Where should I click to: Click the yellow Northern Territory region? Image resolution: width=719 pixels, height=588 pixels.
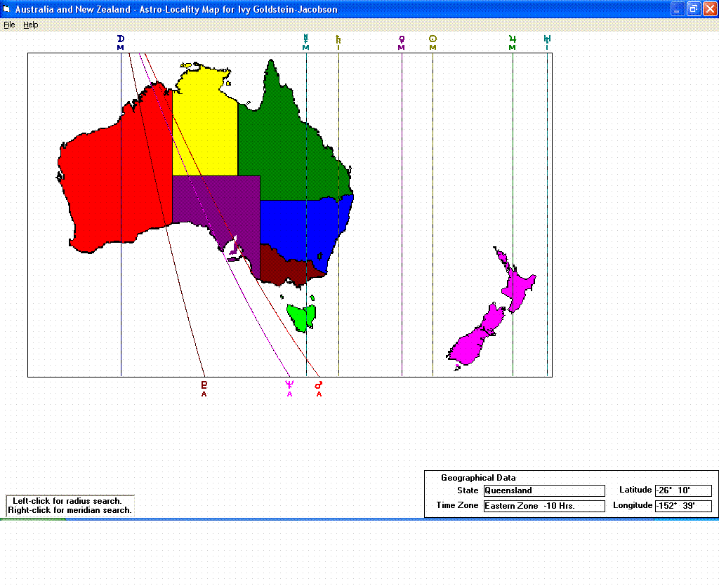click(204, 133)
